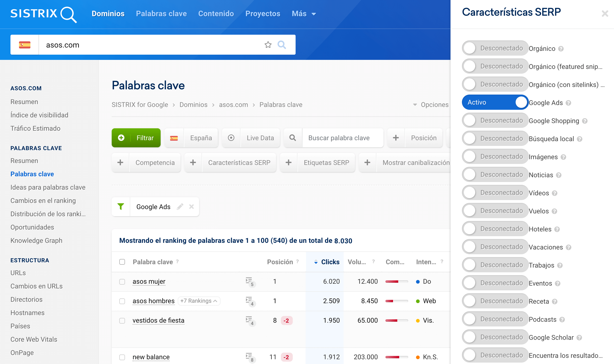Close the Características SERP panel
614x364 pixels.
tap(605, 14)
